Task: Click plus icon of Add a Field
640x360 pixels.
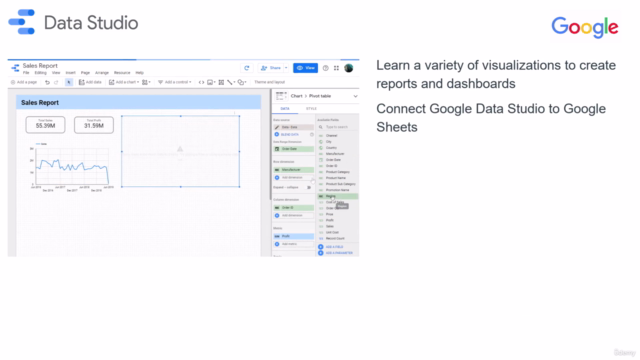Action: pyautogui.click(x=321, y=247)
